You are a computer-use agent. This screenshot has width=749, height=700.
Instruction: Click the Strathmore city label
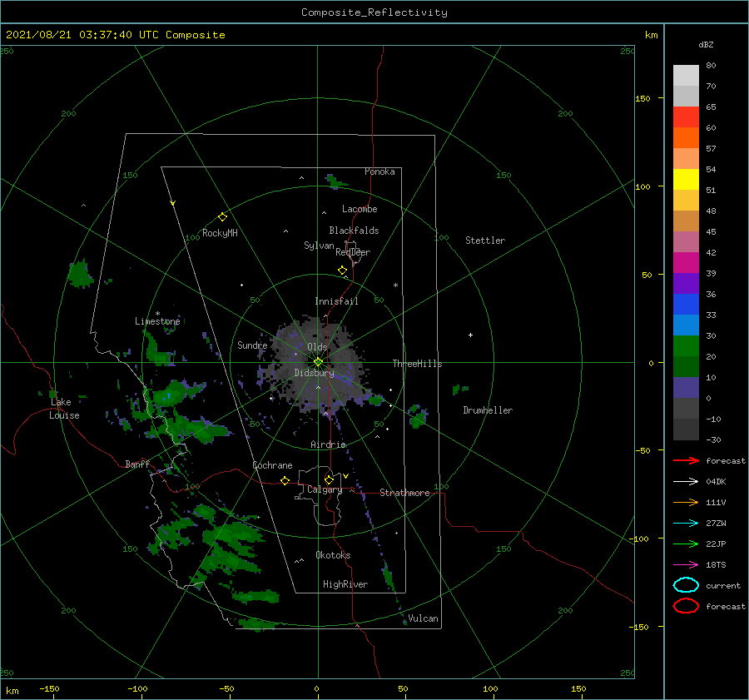tap(404, 493)
